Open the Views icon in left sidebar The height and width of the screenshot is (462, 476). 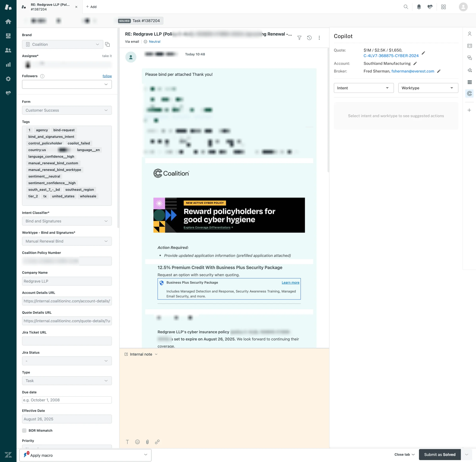click(x=8, y=36)
